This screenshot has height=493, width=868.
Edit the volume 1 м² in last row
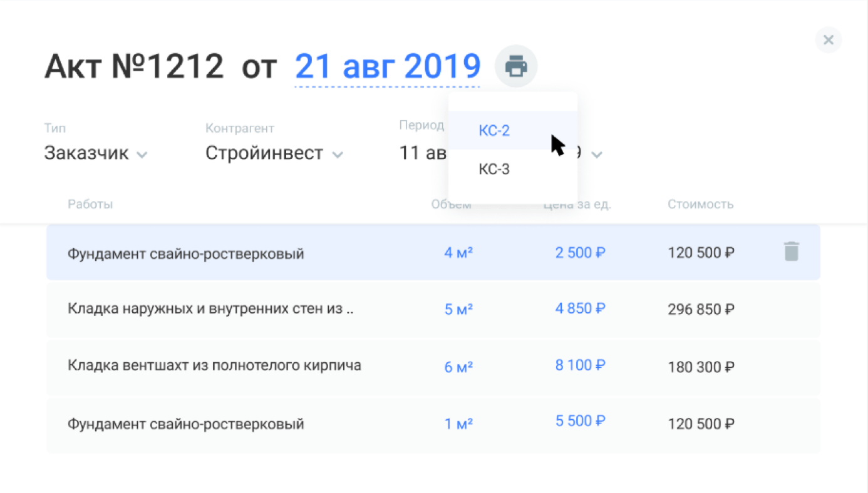[x=458, y=424]
